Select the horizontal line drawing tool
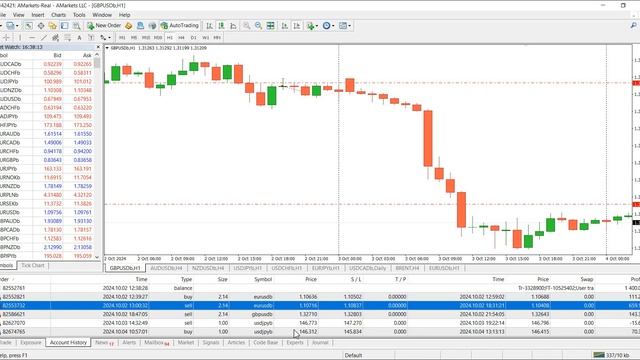Image resolution: width=640 pixels, height=360 pixels. tap(32, 38)
